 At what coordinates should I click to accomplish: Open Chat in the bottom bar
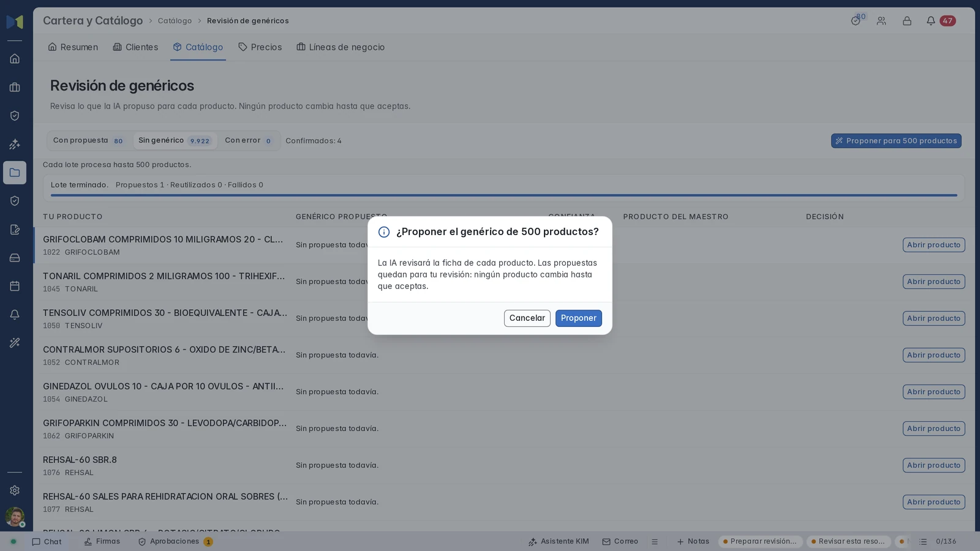tap(47, 542)
